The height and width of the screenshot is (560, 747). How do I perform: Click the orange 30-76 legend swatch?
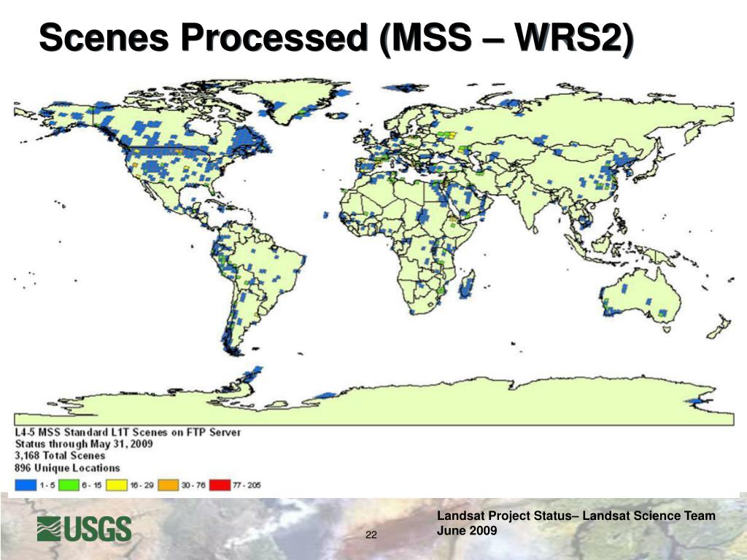(x=169, y=485)
